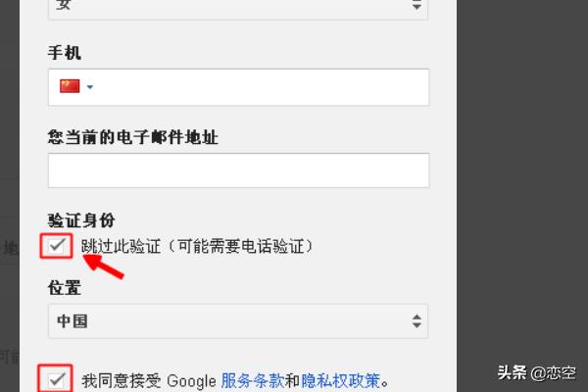Viewport: 588px width, 392px height.
Task: Click the China flag icon in phone field
Action: click(70, 86)
